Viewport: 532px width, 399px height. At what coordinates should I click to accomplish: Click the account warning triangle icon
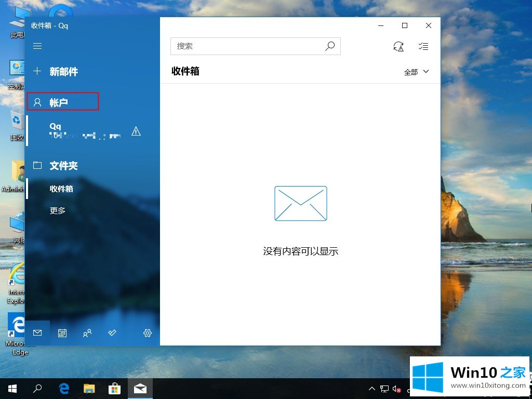click(136, 131)
